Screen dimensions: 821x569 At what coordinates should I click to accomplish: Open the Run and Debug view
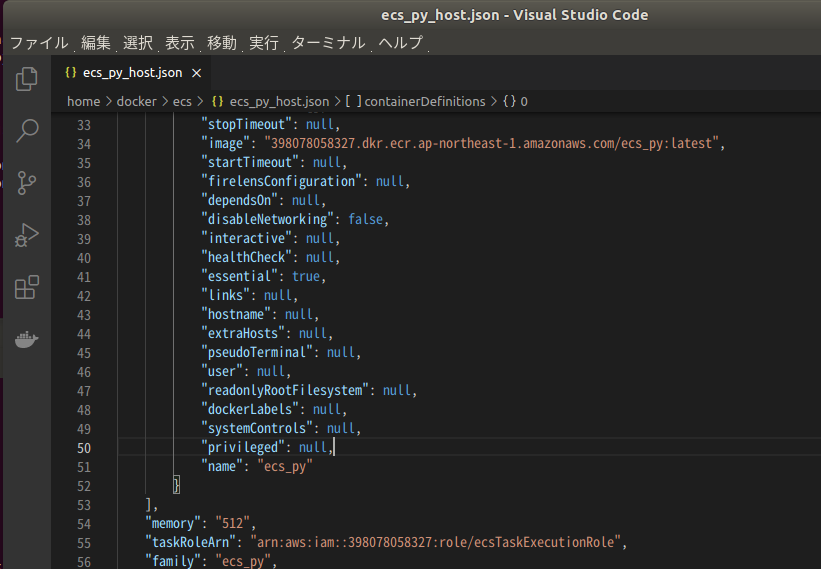(27, 235)
